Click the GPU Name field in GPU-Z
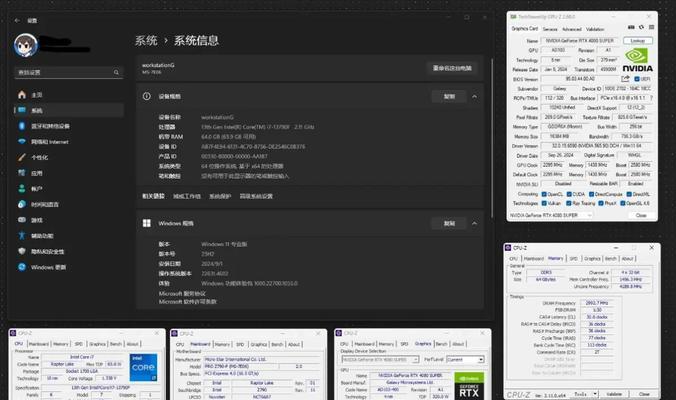Screen dimensions: 676x400 pyautogui.click(x=580, y=41)
